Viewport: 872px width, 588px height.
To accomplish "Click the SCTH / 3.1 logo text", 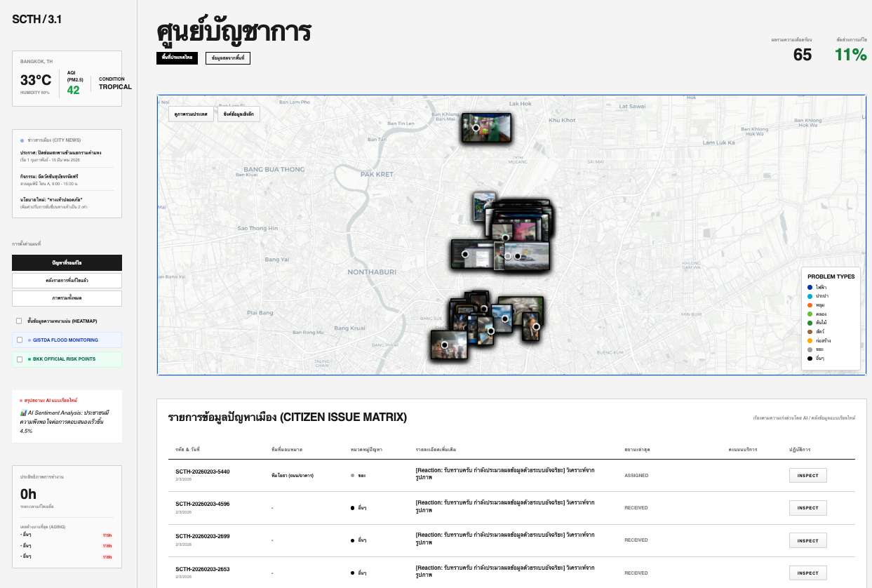I will 37,19.
